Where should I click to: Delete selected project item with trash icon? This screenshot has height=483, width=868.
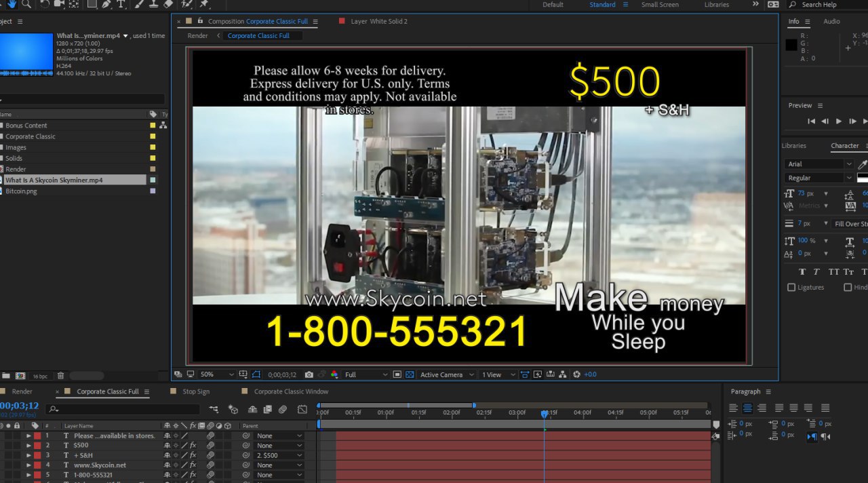[x=60, y=376]
